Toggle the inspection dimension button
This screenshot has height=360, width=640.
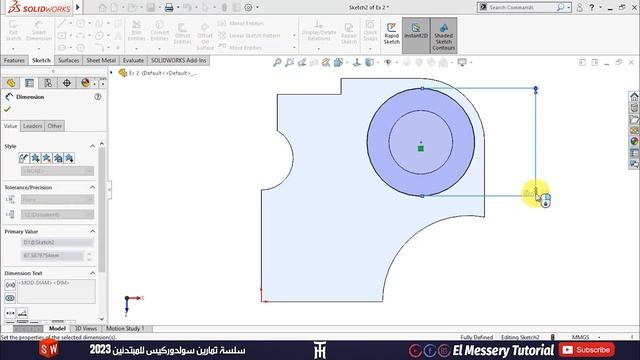point(10,298)
